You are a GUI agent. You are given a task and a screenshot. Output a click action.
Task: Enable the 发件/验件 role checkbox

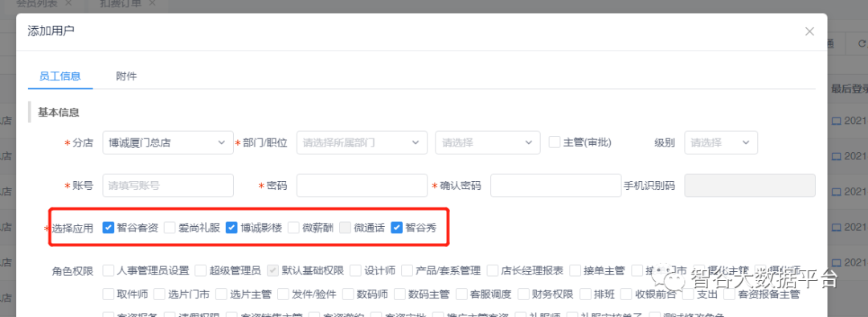[284, 294]
